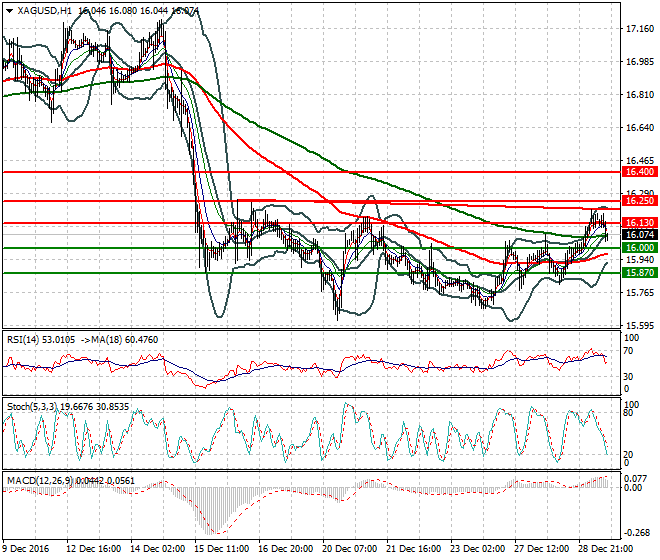Click the 15 Dec 11:00 time axis label

[x=221, y=549]
